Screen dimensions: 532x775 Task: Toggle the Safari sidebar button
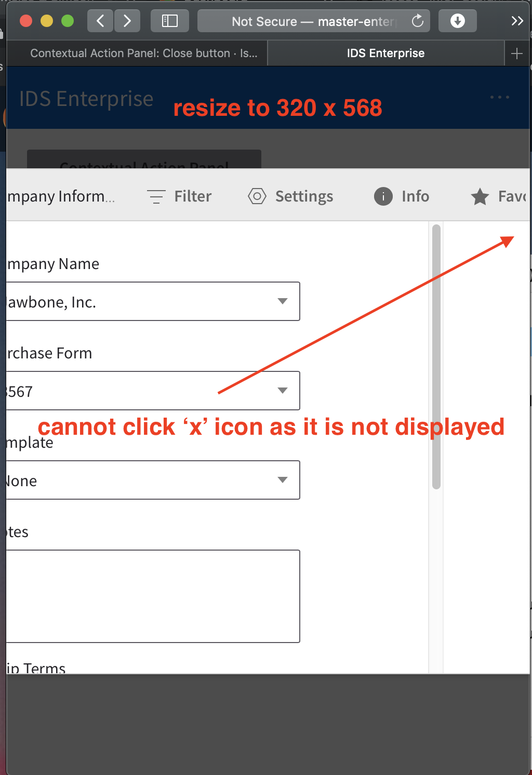169,21
